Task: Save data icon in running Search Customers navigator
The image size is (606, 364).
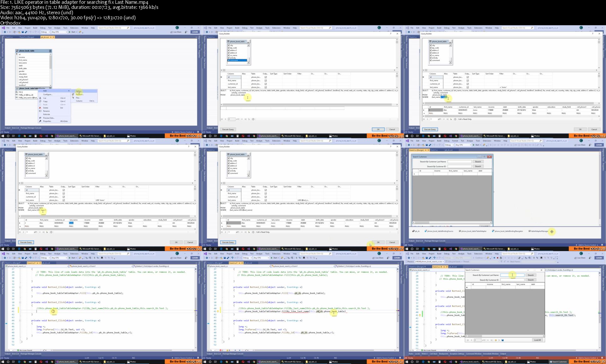Action: point(502,340)
